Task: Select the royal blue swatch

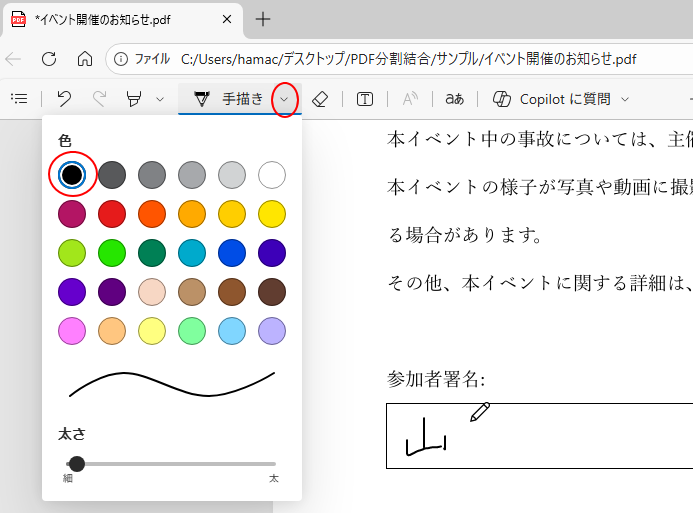Action: pos(232,253)
